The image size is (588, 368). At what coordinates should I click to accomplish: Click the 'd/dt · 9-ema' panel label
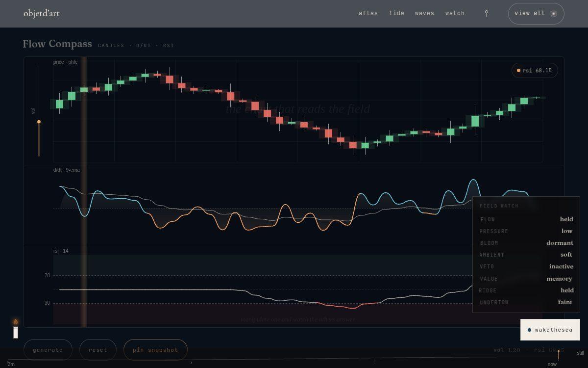click(x=67, y=170)
